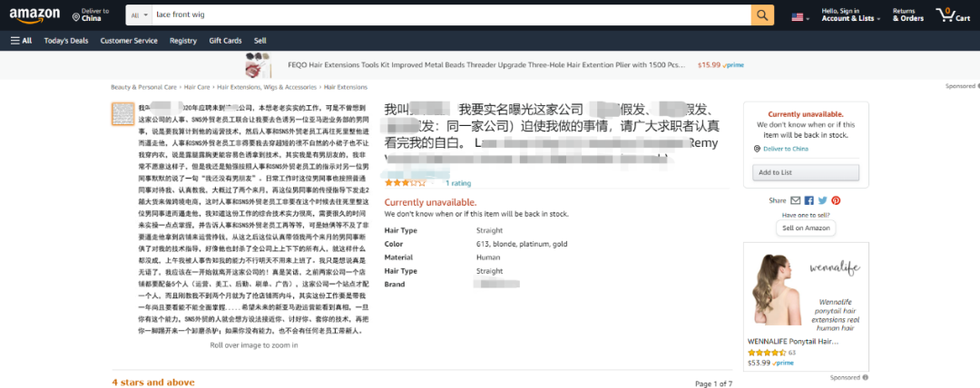Share product on Facebook icon
The height and width of the screenshot is (388, 980).
pos(809,200)
